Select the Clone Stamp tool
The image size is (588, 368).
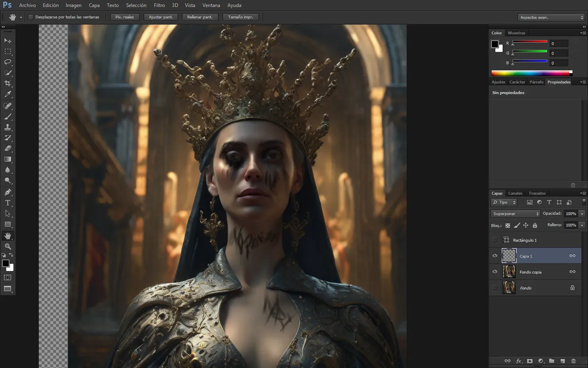(x=8, y=127)
